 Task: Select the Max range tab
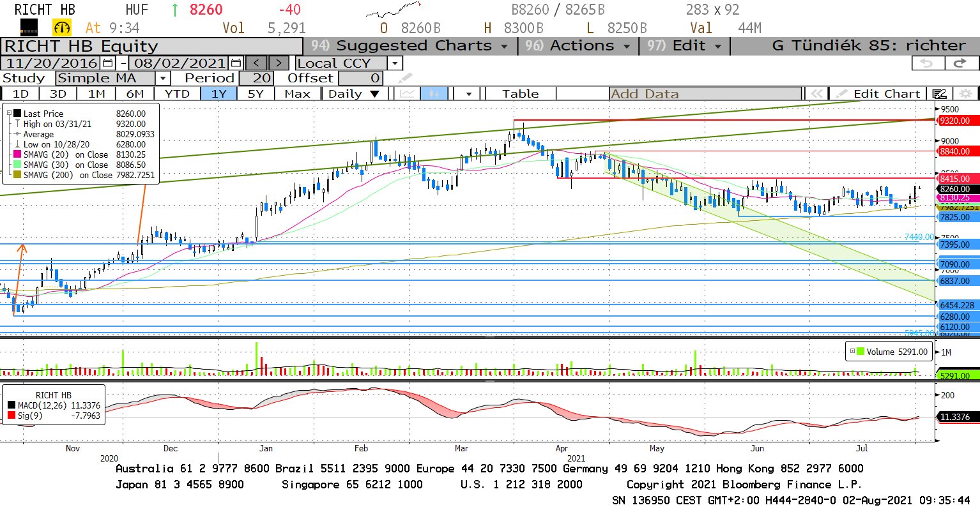[x=297, y=94]
